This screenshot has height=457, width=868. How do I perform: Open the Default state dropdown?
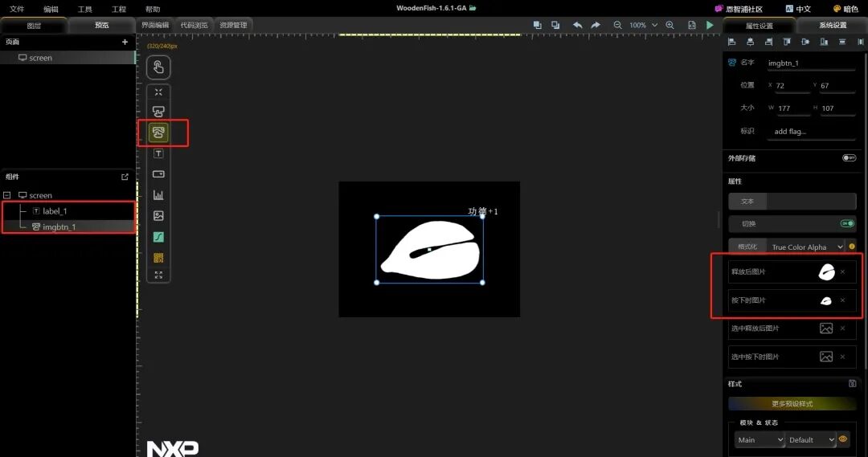pyautogui.click(x=811, y=440)
